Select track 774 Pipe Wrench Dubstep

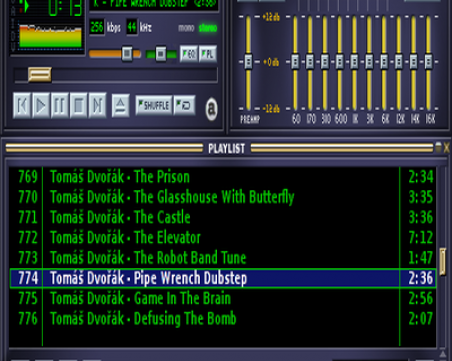(x=223, y=278)
